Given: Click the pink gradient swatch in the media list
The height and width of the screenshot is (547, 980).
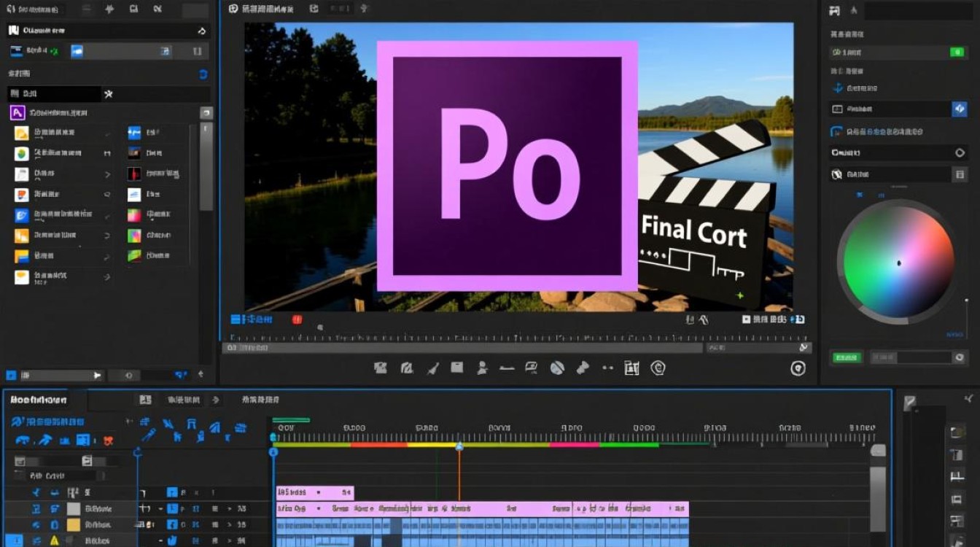Looking at the screenshot, I should [134, 215].
